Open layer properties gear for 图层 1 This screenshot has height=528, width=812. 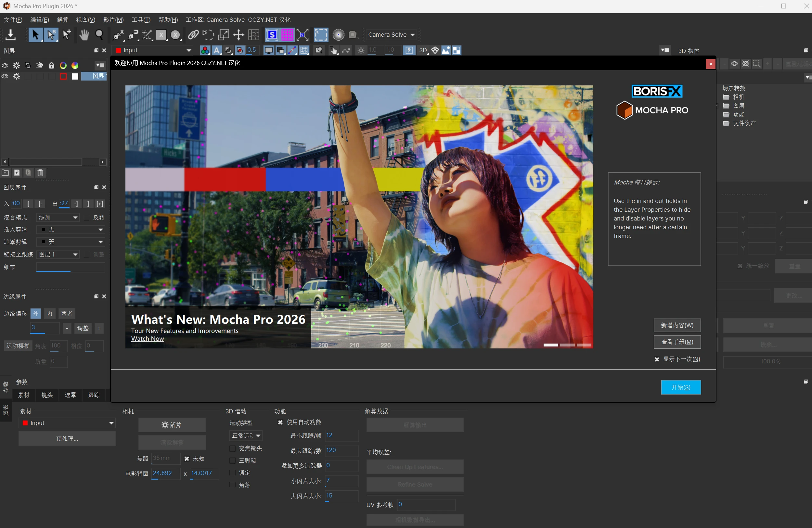pyautogui.click(x=16, y=76)
